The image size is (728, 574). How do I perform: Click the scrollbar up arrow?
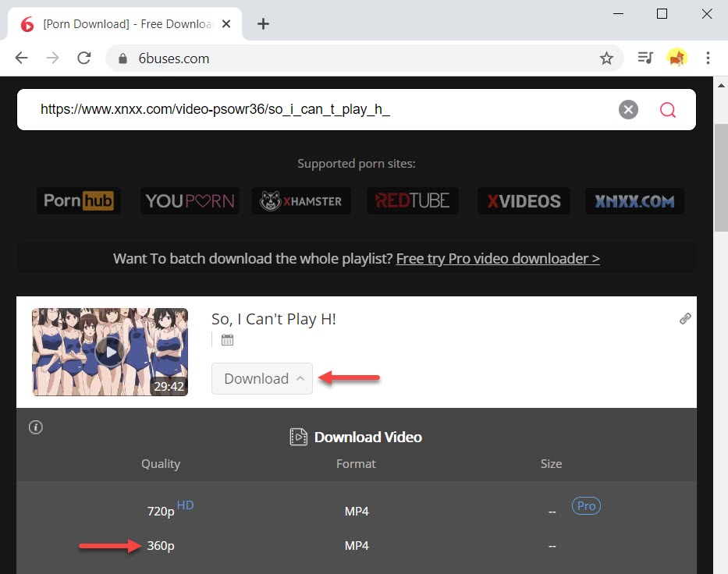click(720, 85)
